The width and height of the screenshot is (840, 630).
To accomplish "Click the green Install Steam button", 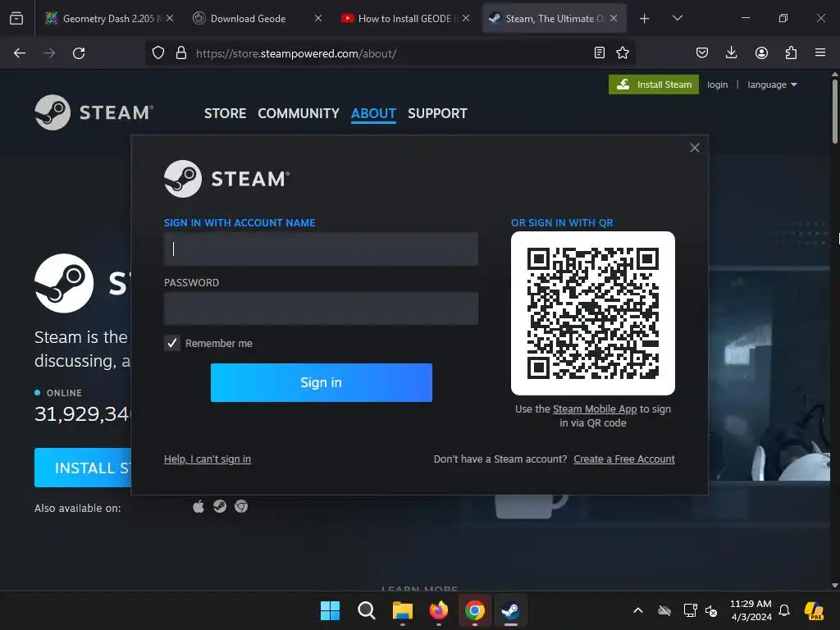I will click(x=654, y=84).
